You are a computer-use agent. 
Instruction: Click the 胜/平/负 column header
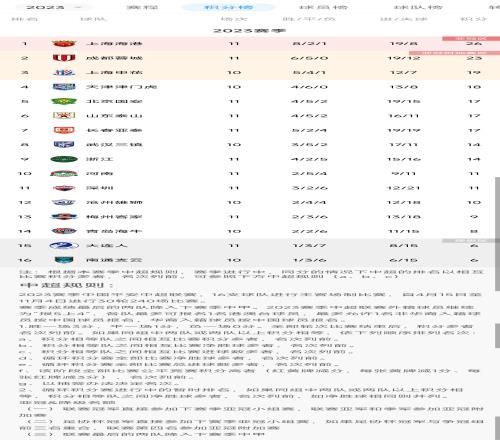pyautogui.click(x=309, y=19)
